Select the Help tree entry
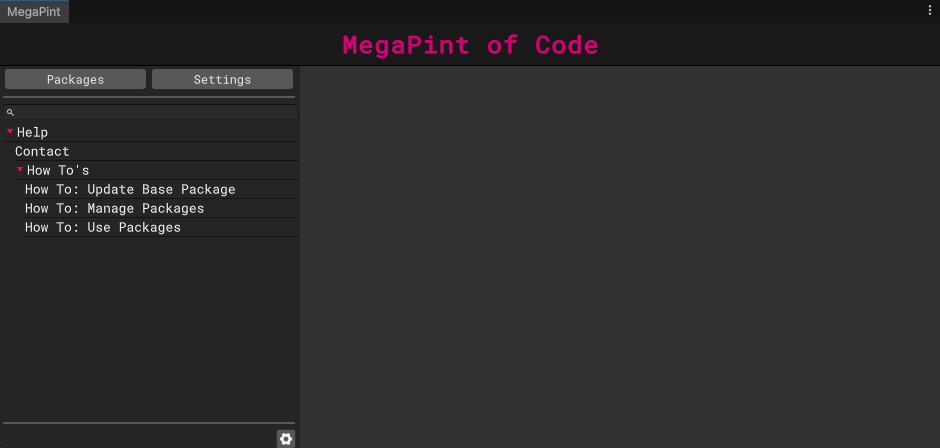The image size is (940, 448). click(33, 132)
